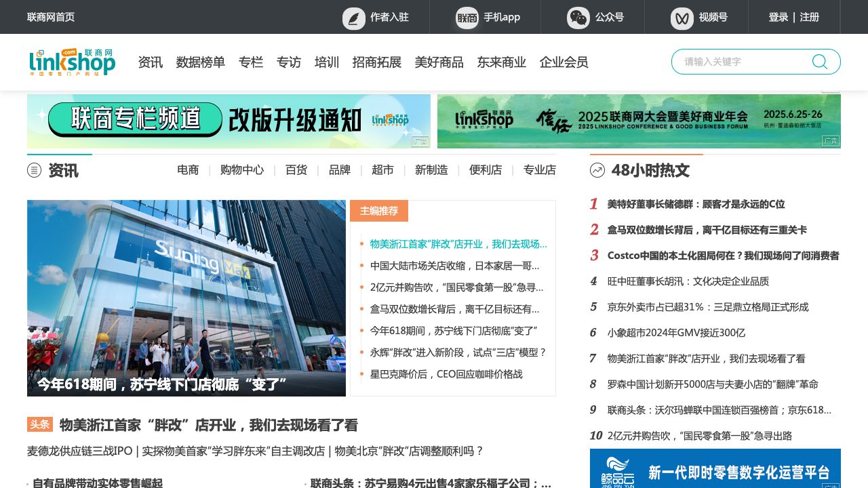This screenshot has height=488, width=868.
Task: Open the Costco中国 hot article
Action: click(723, 256)
